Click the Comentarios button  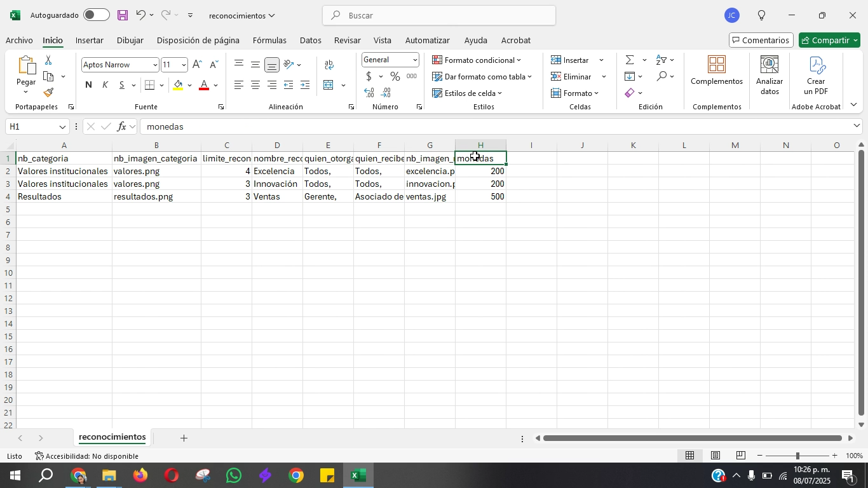pyautogui.click(x=761, y=40)
